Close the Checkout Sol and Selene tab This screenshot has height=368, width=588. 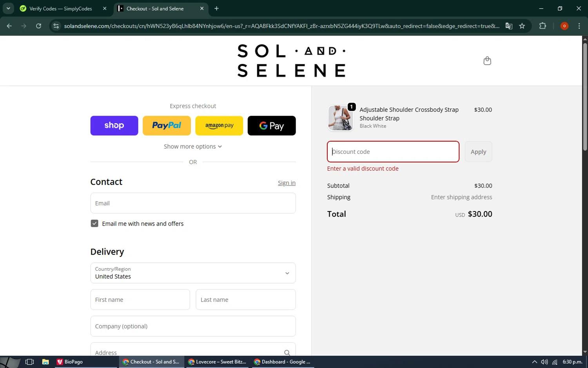coord(202,8)
